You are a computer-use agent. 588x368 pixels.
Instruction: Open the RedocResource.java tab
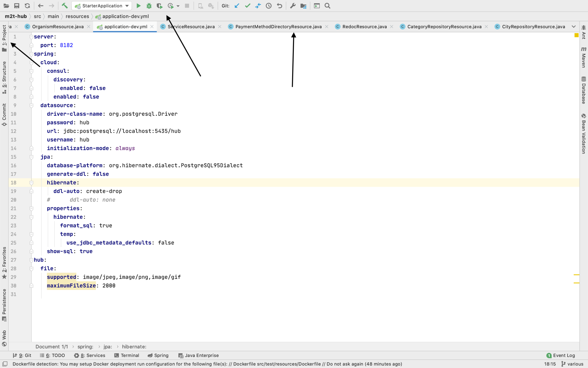[x=365, y=26]
